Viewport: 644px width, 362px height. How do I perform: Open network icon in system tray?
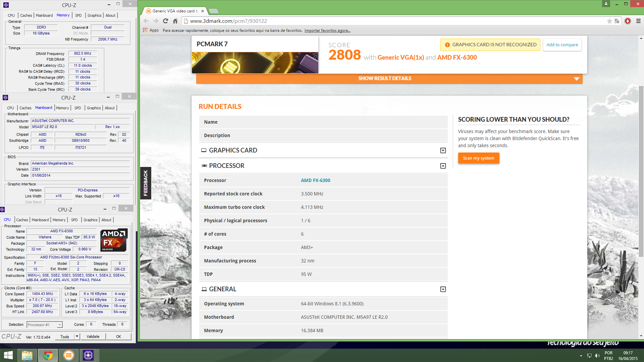coord(589,356)
